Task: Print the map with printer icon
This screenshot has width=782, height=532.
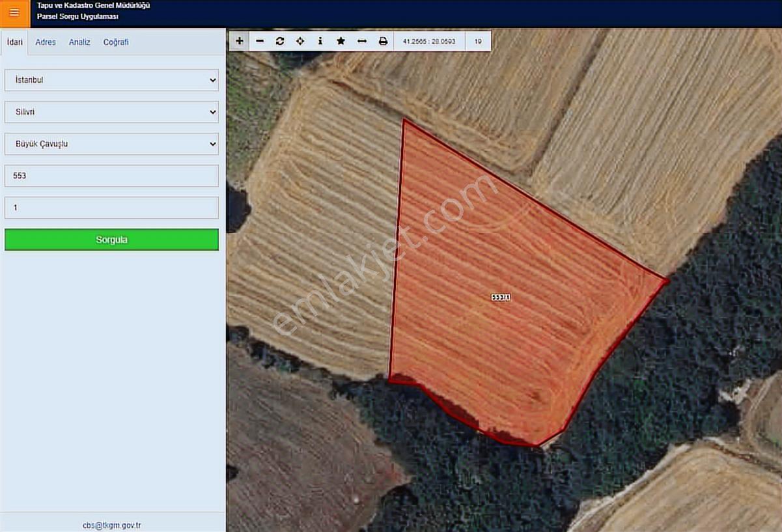Action: (x=383, y=41)
